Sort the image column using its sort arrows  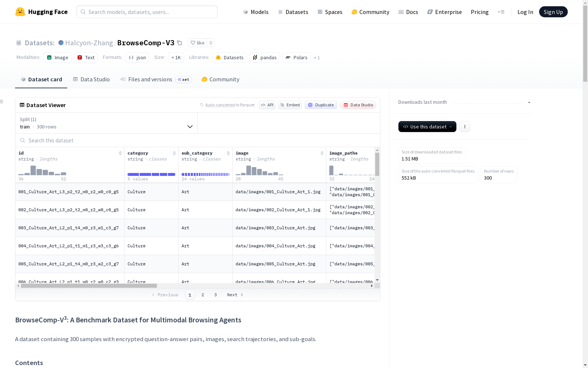point(322,153)
